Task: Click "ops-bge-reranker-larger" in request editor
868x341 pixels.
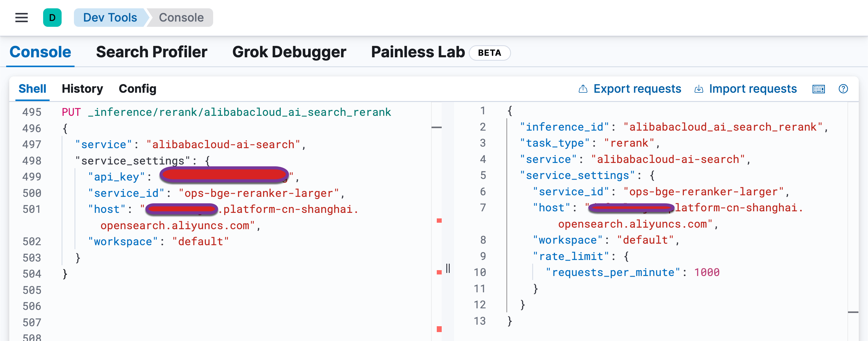Action: [x=258, y=193]
